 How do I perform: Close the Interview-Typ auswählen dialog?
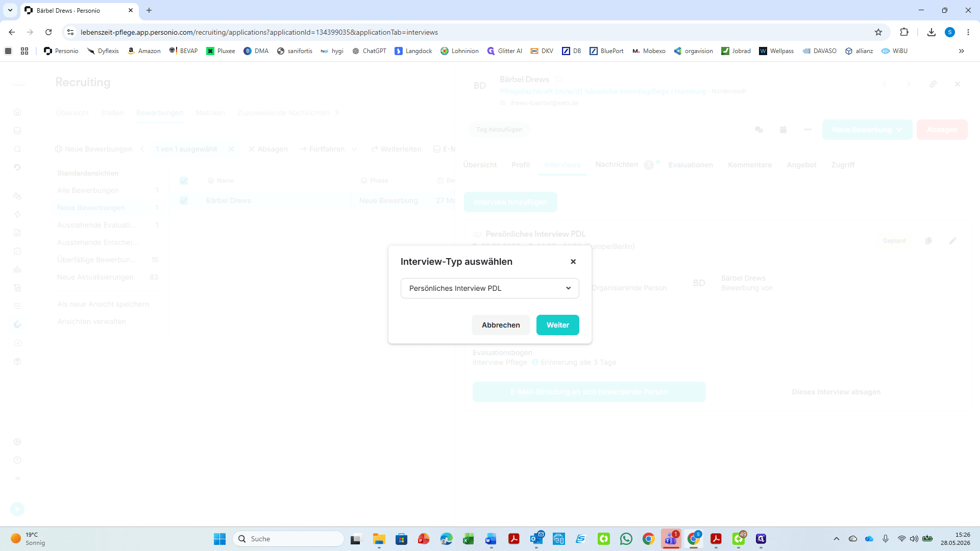[573, 262]
